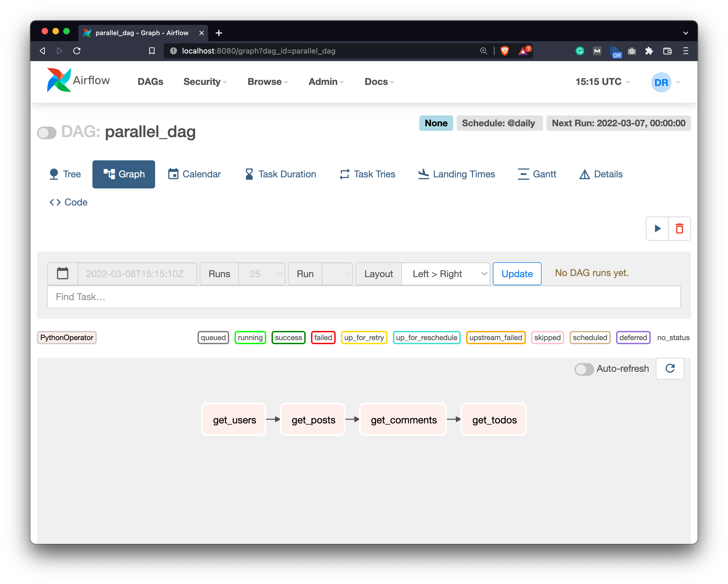Switch to the Calendar tab
Screen dimensions: 728x584
click(x=195, y=174)
